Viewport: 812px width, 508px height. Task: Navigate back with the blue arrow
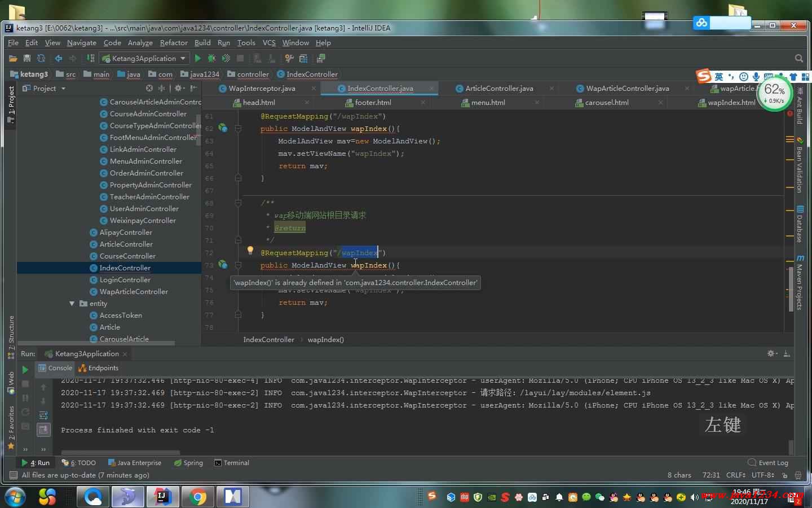coord(58,58)
